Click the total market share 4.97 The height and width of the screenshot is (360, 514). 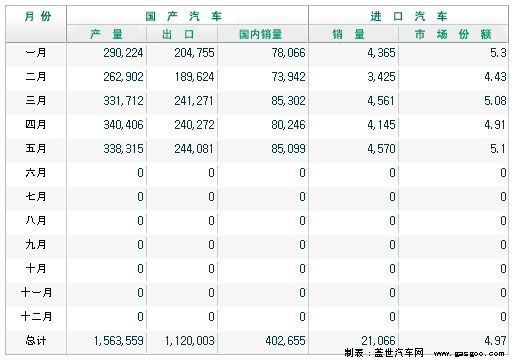coord(495,341)
